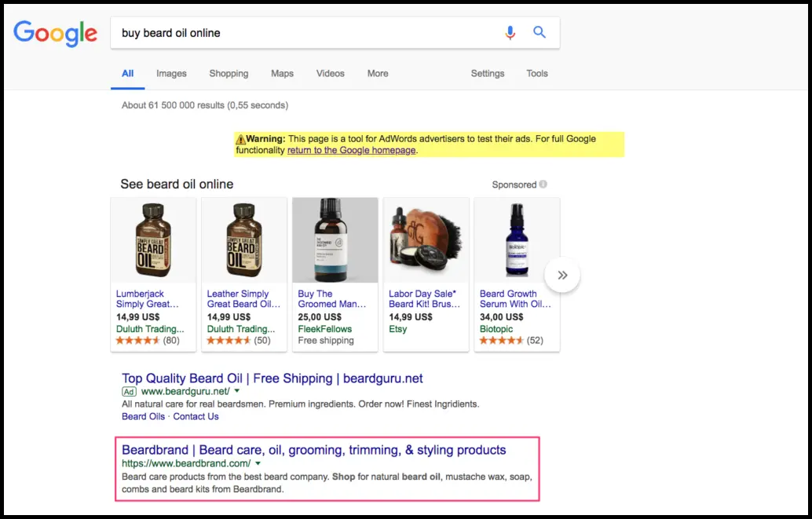Click the warning triangle icon

point(240,139)
